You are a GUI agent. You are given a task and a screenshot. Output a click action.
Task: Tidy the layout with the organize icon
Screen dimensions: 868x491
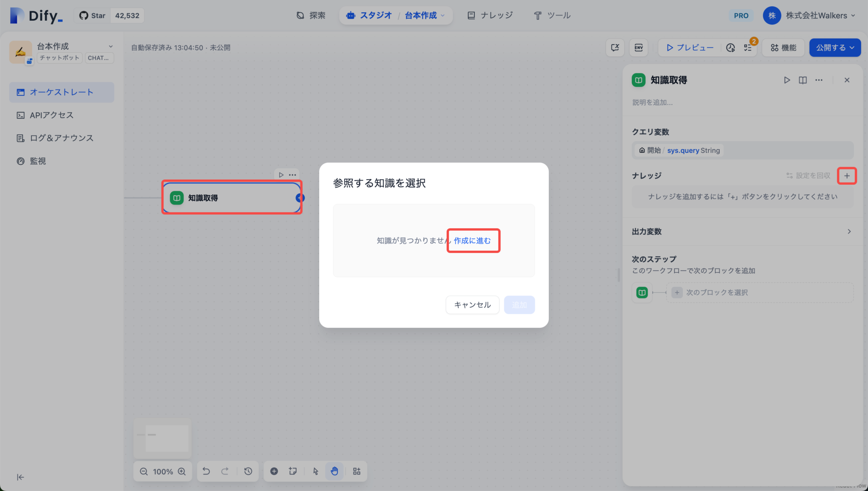(356, 471)
